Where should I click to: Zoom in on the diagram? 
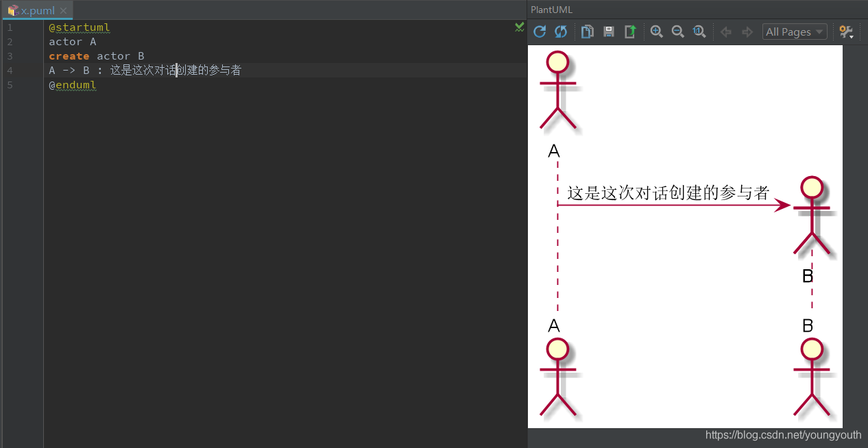(657, 32)
